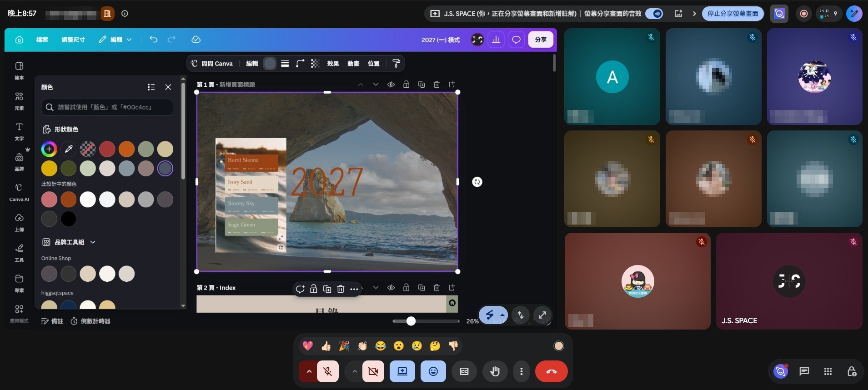The height and width of the screenshot is (390, 868).
Task: Click 問問 Canva button
Action: [x=212, y=64]
